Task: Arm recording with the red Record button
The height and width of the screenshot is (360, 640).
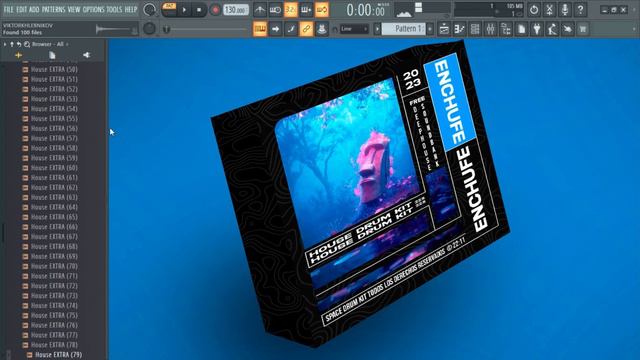Action: (x=215, y=9)
